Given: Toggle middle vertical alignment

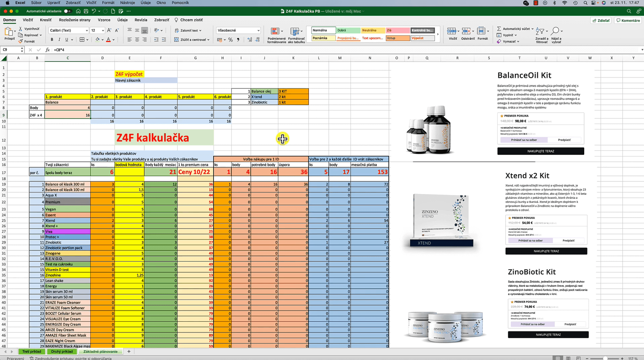Looking at the screenshot, I should coord(137,30).
